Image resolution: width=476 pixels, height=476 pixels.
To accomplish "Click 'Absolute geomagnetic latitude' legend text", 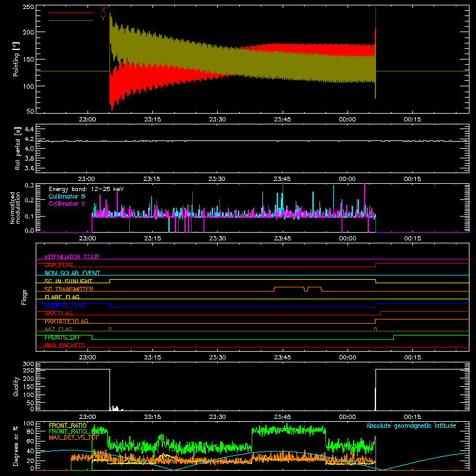I will pos(411,425).
